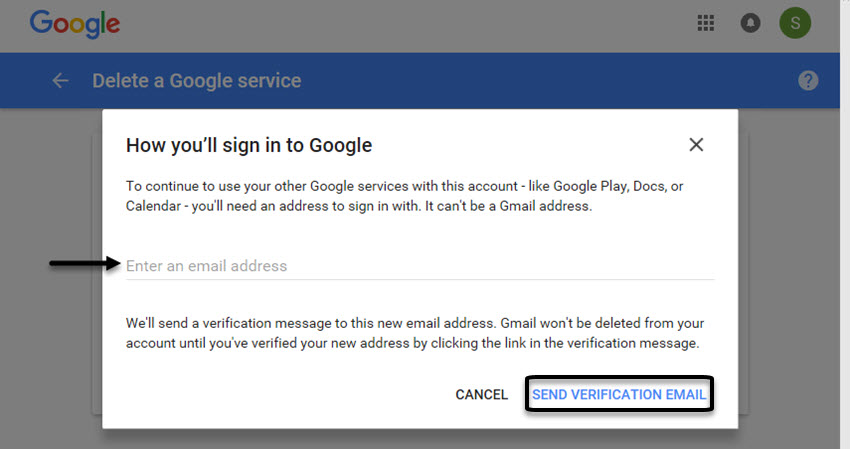Click the blue header bar's empty area
850x449 pixels.
point(542,81)
